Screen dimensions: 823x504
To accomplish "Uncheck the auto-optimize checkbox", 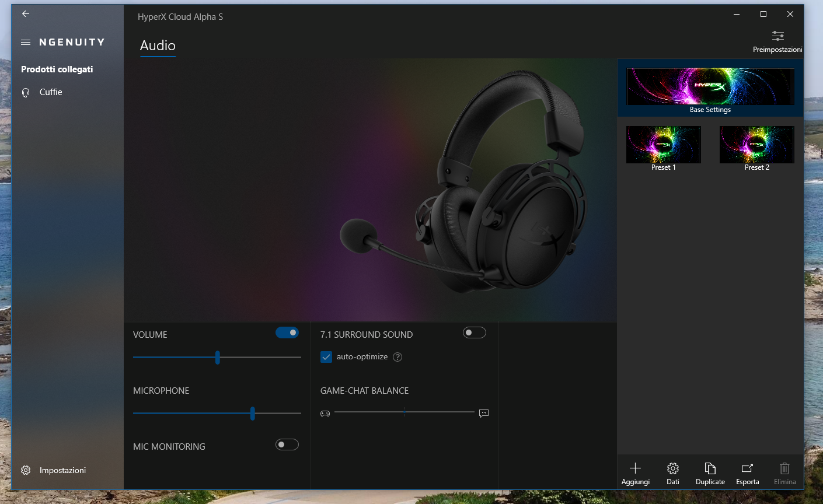I will tap(326, 357).
